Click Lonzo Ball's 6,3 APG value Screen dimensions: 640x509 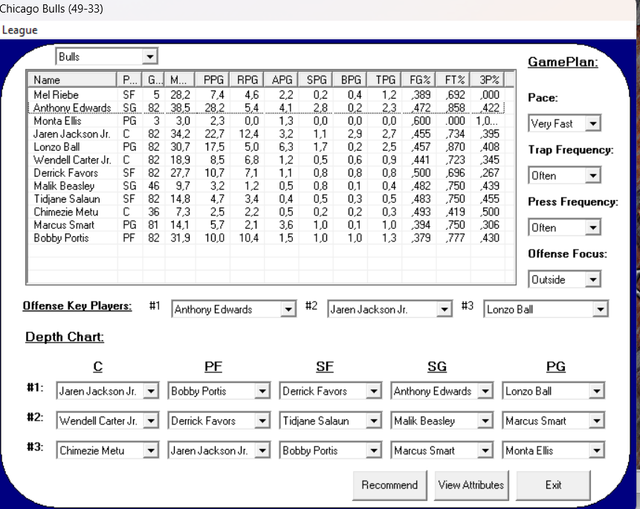(x=286, y=147)
